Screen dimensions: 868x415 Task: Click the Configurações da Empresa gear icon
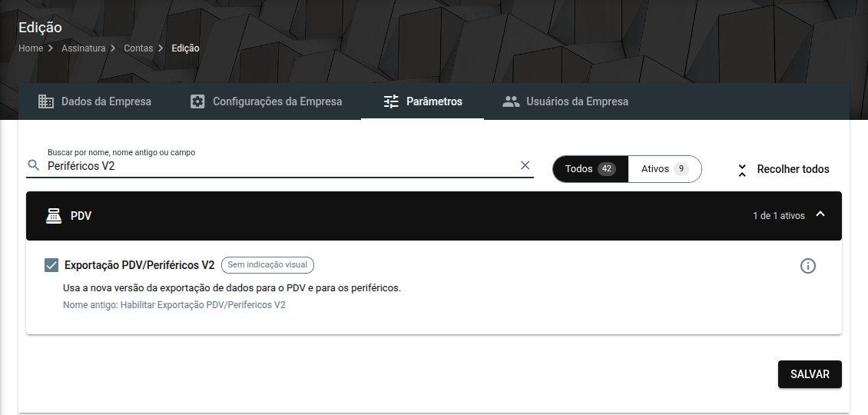pos(197,101)
